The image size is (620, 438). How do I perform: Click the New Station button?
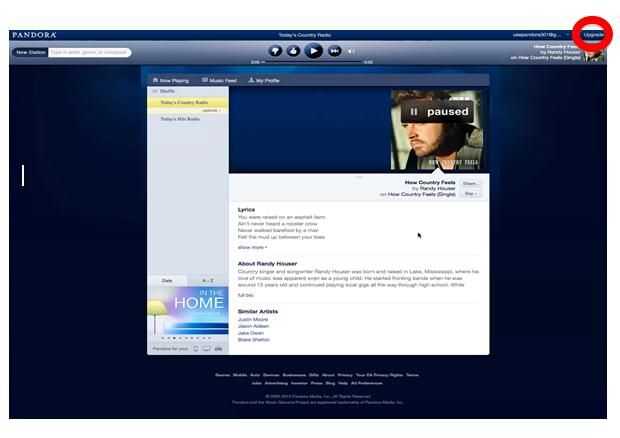[31, 52]
